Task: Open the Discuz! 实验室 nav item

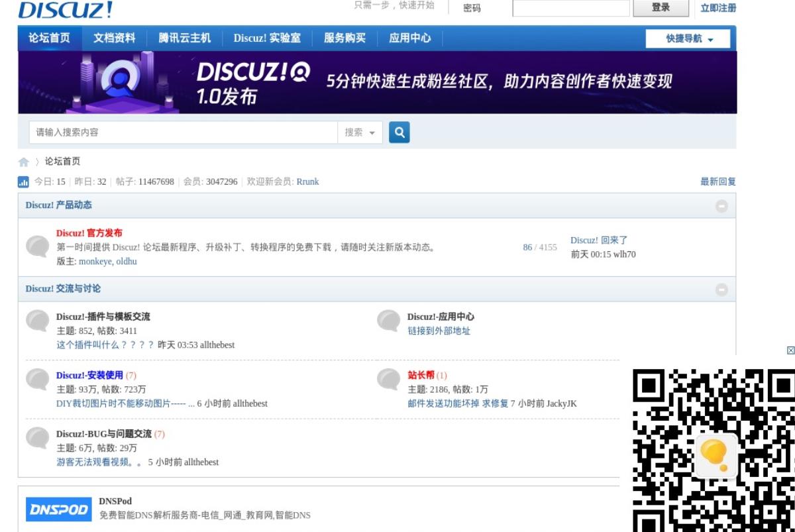Action: (267, 38)
